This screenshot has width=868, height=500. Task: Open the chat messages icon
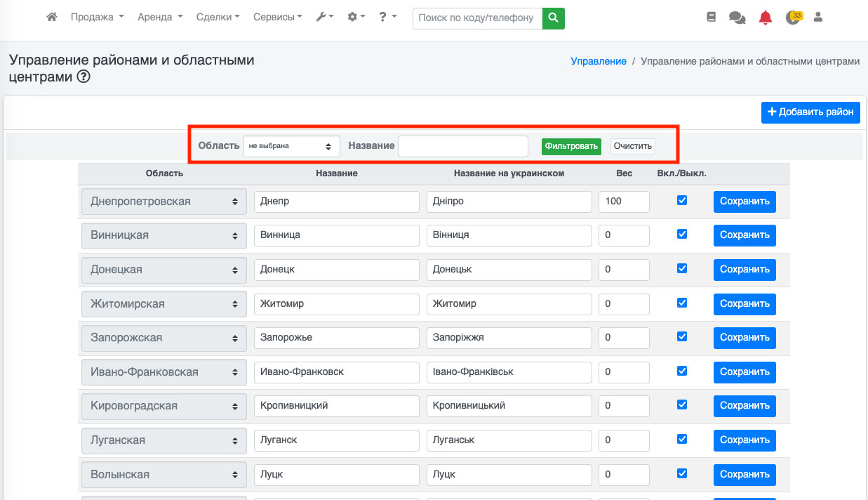[x=737, y=18]
